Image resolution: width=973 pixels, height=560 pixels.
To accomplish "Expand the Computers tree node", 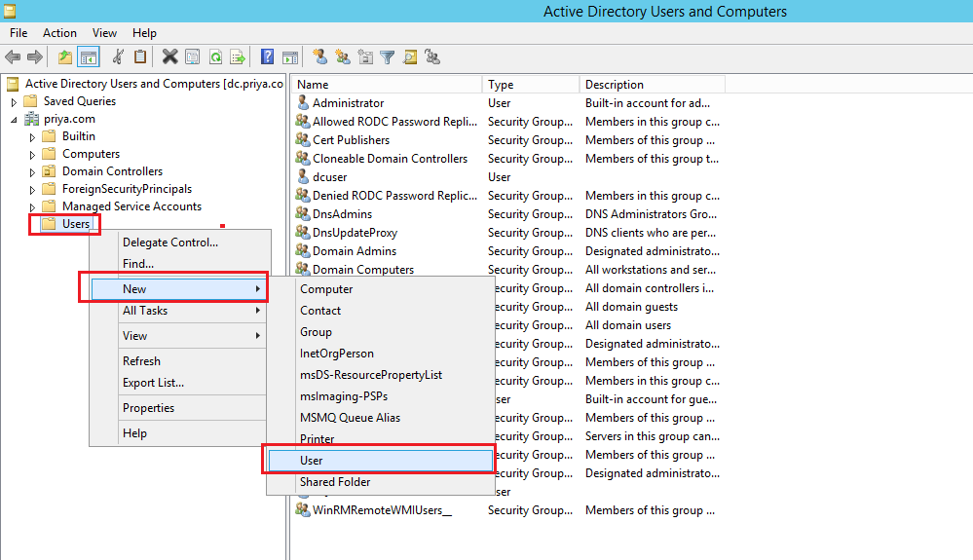I will click(32, 155).
